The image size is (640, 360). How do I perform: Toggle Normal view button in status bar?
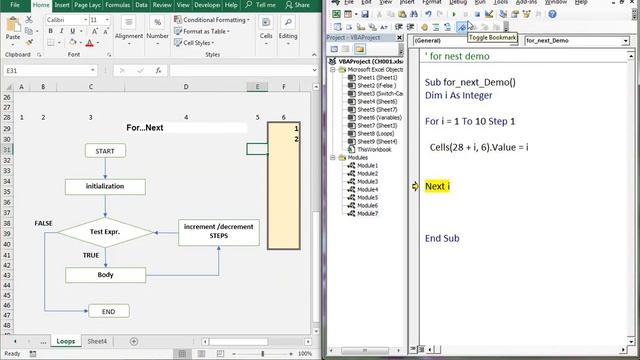tap(182, 353)
